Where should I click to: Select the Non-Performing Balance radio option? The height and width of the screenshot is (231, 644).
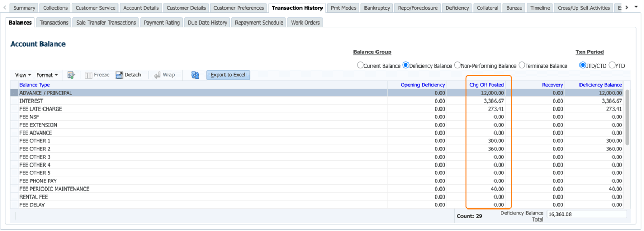(457, 65)
